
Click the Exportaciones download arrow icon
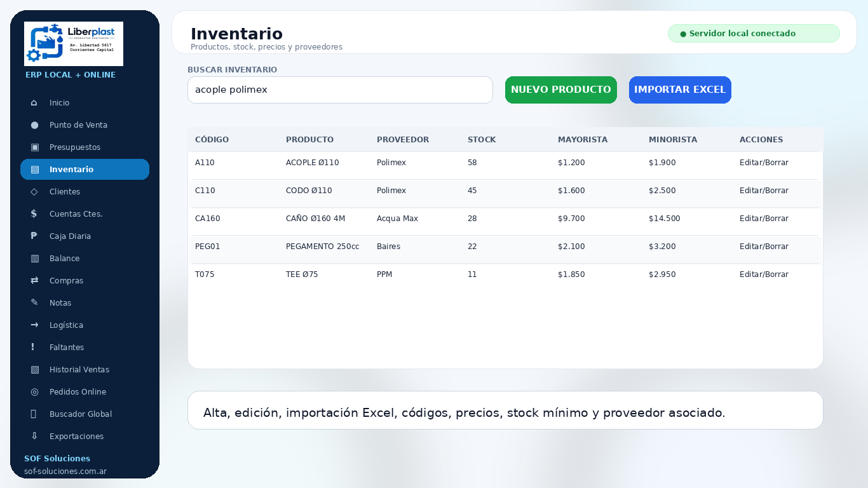coord(34,437)
